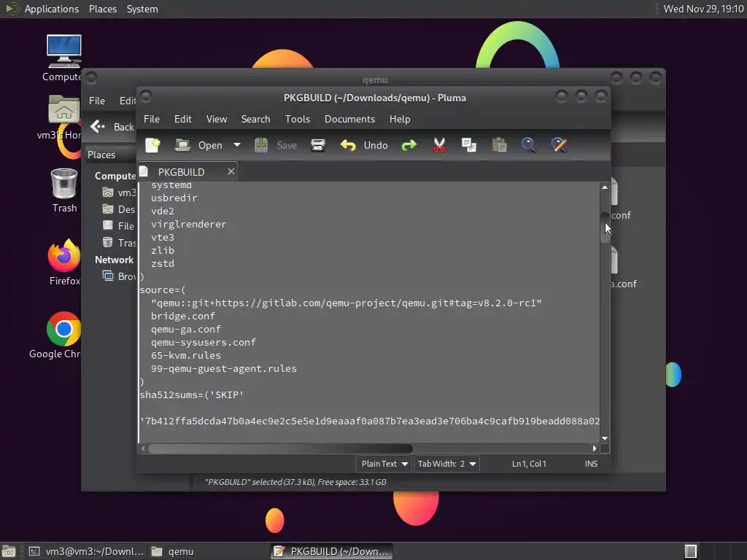Image resolution: width=747 pixels, height=560 pixels.
Task: Click the scroll down arrow in editor
Action: click(605, 438)
